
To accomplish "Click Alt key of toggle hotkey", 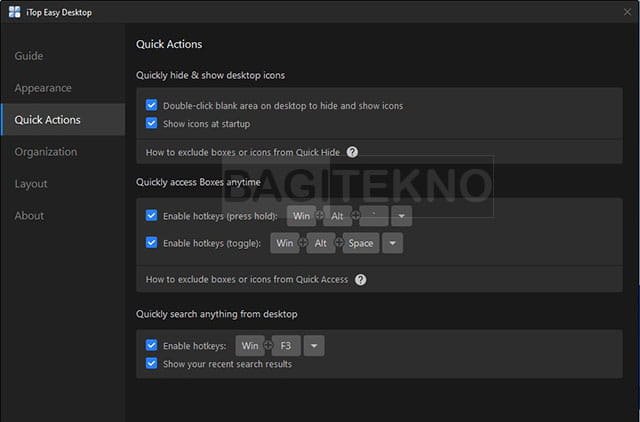I will 320,243.
